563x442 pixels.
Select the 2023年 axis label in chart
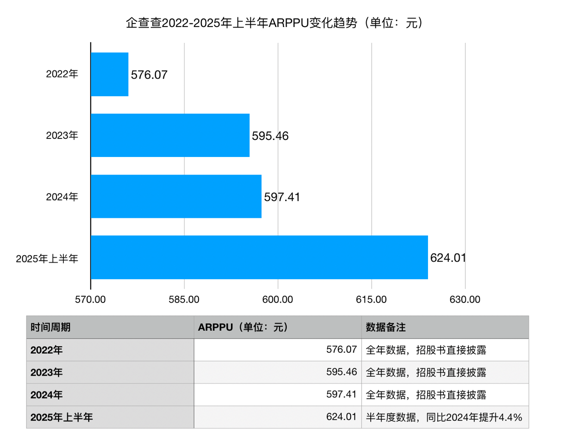pos(62,135)
